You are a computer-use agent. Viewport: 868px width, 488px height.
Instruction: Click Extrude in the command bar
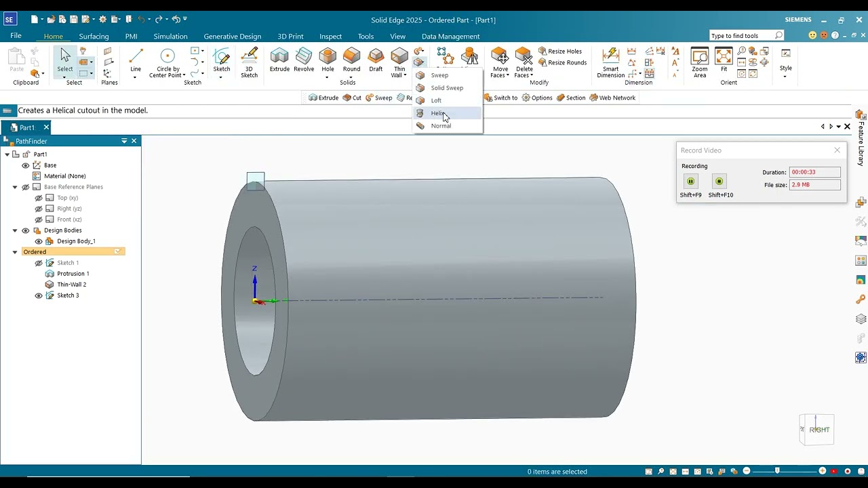tap(323, 98)
